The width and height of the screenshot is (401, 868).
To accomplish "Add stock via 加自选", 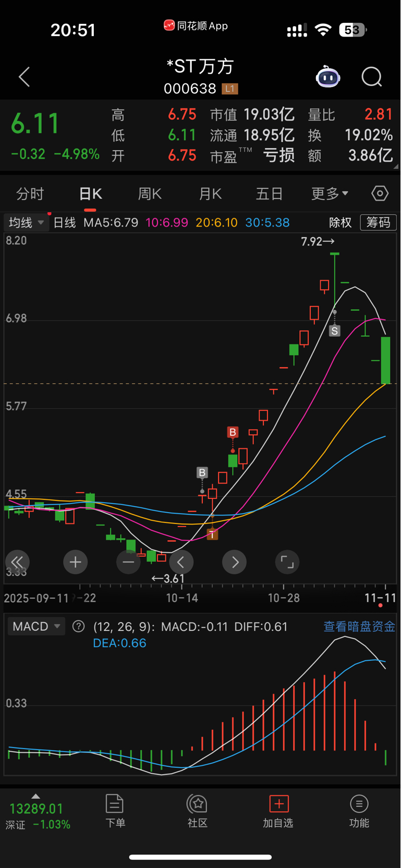I will [278, 811].
